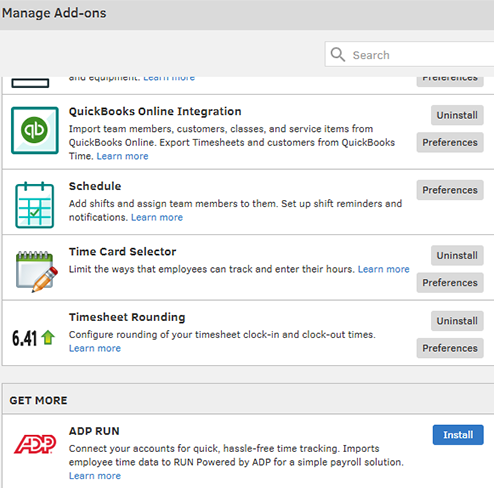Focus the Search add-ons field
494x488 pixels.
coord(410,54)
